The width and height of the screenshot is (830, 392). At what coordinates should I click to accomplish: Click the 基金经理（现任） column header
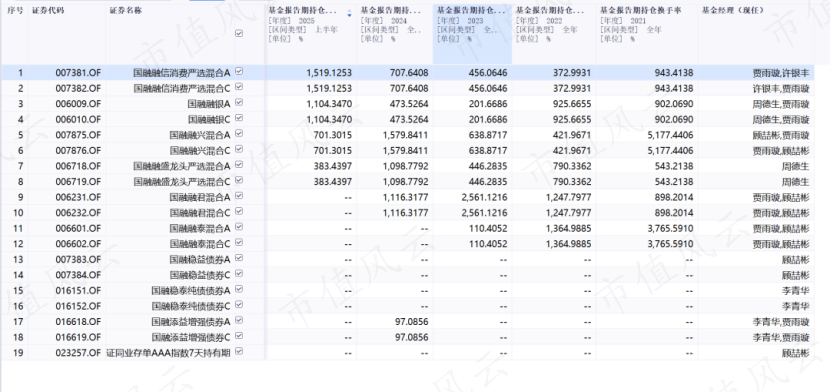click(x=733, y=11)
